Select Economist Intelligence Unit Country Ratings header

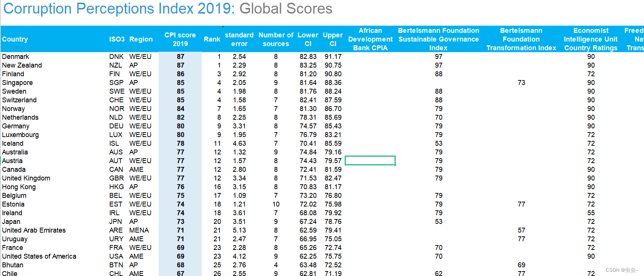point(591,39)
